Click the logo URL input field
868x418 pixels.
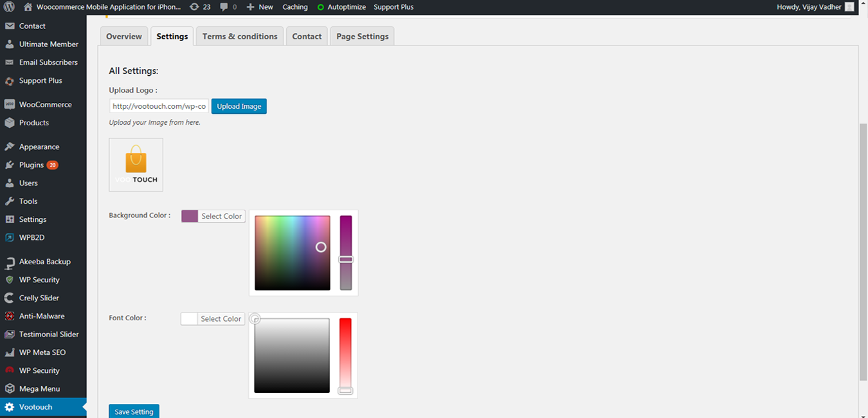click(x=159, y=106)
